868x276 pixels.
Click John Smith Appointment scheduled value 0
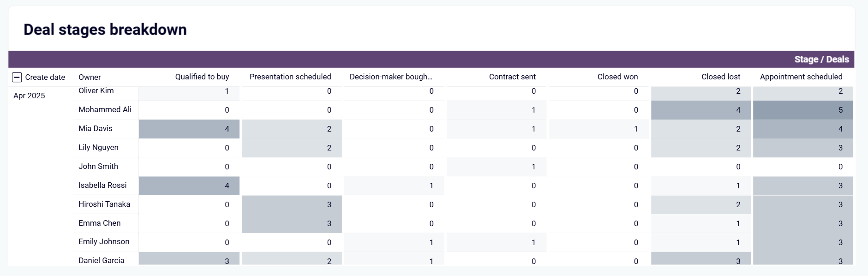[803, 167]
